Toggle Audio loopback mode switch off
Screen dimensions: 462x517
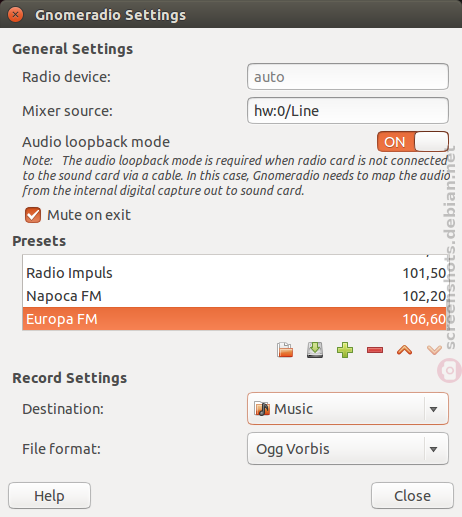tap(413, 142)
